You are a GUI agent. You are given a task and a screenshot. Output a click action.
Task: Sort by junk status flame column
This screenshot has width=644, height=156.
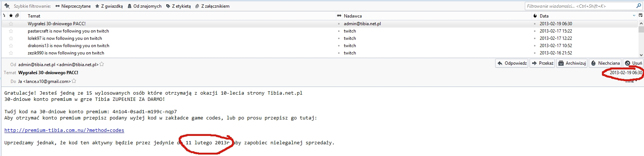click(535, 16)
